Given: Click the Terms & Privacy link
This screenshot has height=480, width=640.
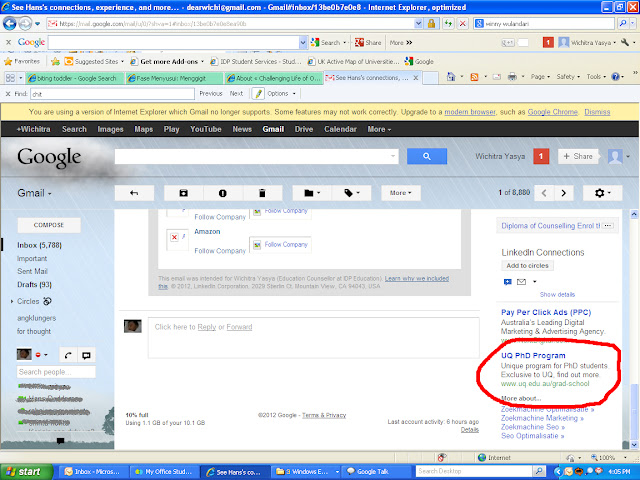Looking at the screenshot, I should pyautogui.click(x=324, y=415).
